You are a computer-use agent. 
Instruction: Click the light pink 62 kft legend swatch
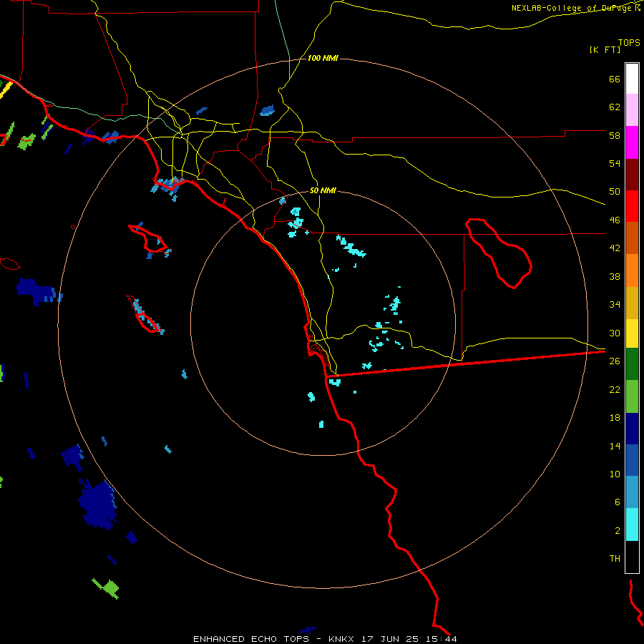(x=632, y=109)
